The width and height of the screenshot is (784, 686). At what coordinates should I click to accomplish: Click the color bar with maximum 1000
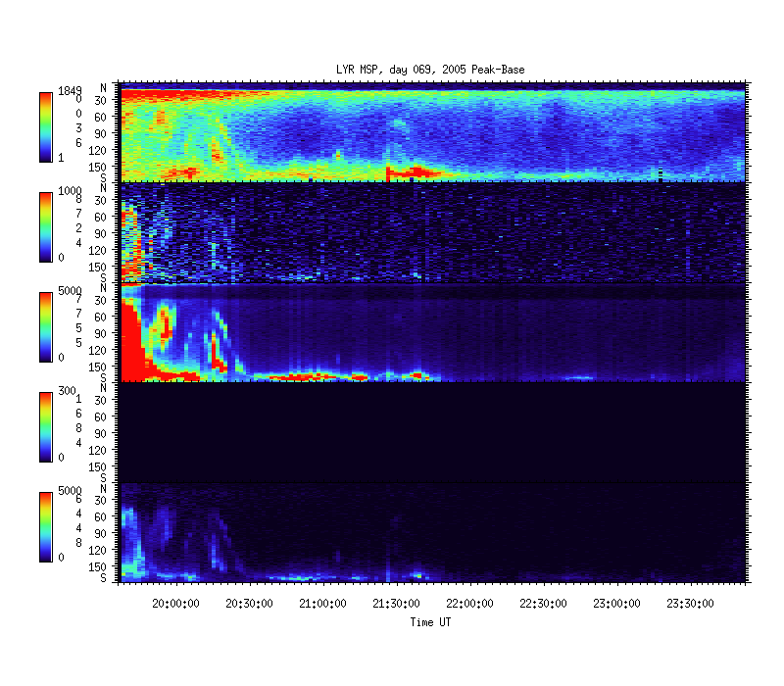click(46, 227)
